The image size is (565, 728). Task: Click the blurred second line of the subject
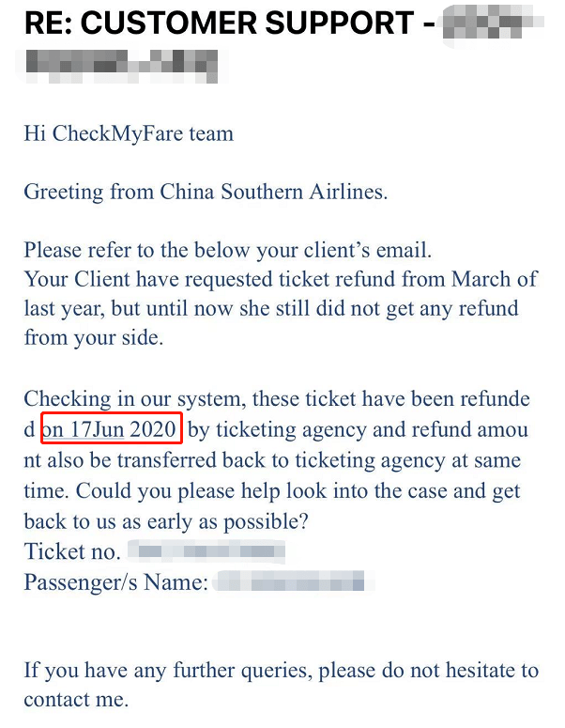click(121, 66)
